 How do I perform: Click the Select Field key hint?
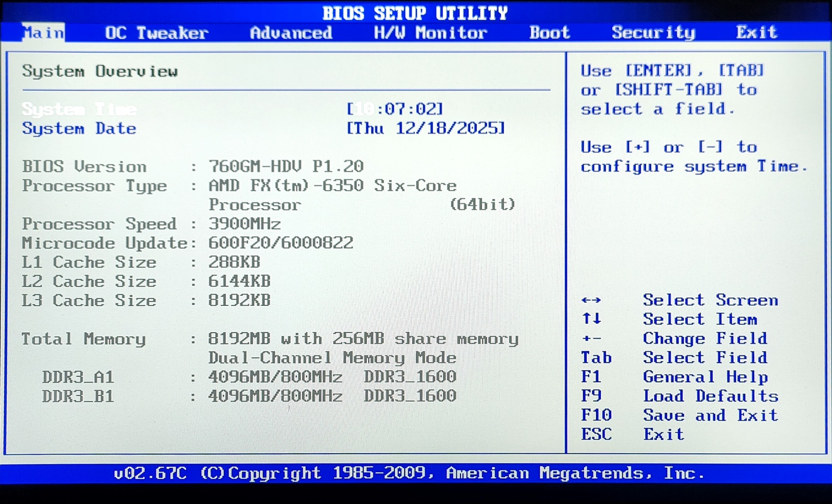pos(705,358)
